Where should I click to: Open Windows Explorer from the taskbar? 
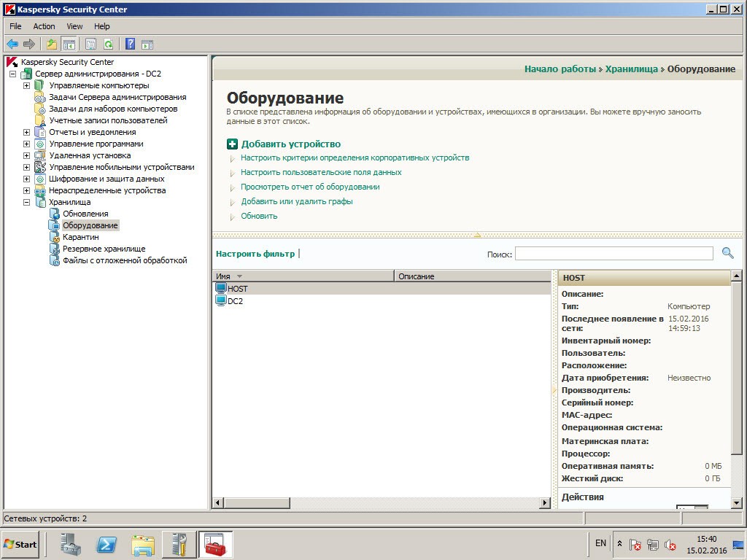tap(143, 544)
